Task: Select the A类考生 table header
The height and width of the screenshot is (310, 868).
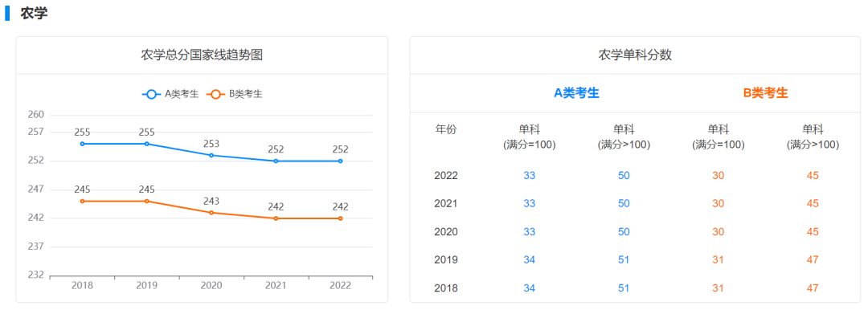Action: (x=577, y=93)
